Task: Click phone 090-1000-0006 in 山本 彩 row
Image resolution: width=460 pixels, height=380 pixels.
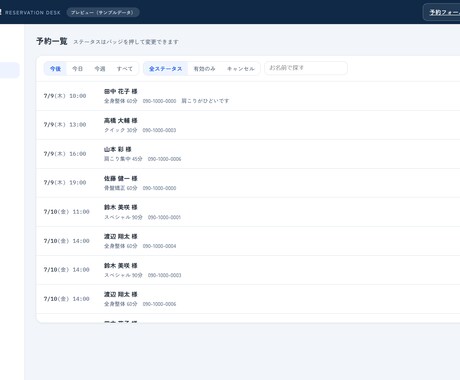Action: click(x=165, y=159)
